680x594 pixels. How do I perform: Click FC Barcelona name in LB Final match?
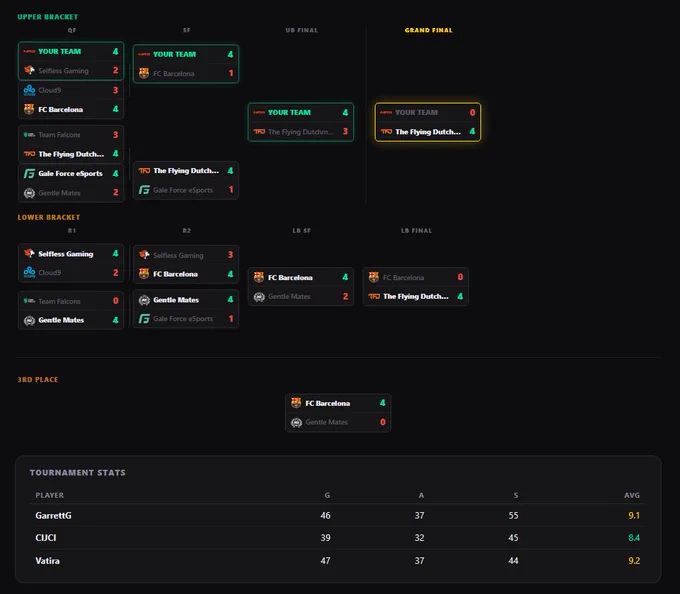(x=403, y=277)
